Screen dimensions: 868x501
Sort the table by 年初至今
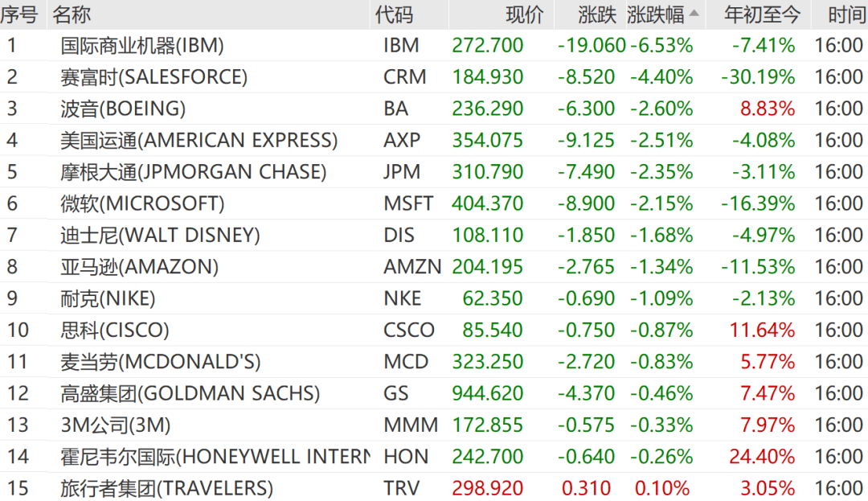click(x=763, y=14)
